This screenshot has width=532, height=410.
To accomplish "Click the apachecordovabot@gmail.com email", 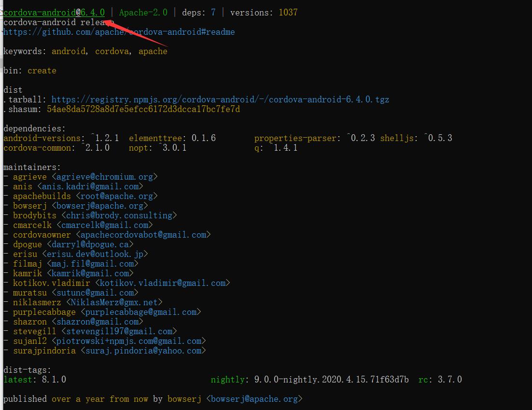I will (143, 235).
